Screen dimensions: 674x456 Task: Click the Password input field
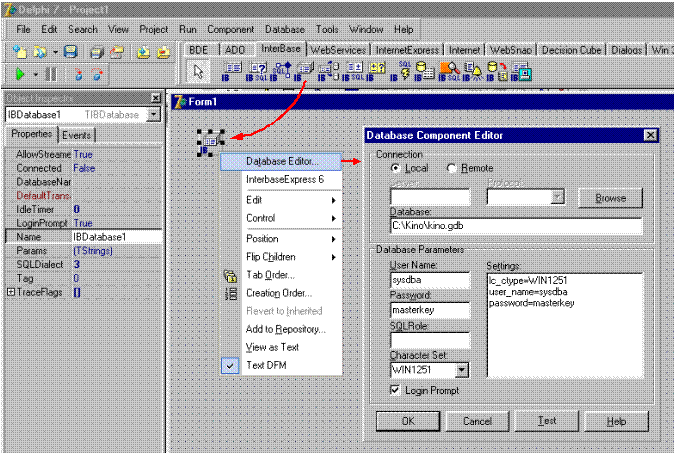430,310
